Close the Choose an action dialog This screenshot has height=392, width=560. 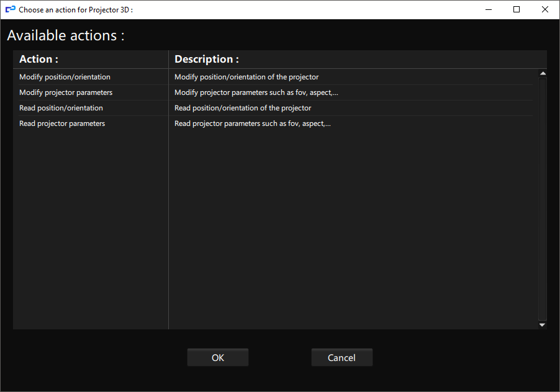coord(545,10)
